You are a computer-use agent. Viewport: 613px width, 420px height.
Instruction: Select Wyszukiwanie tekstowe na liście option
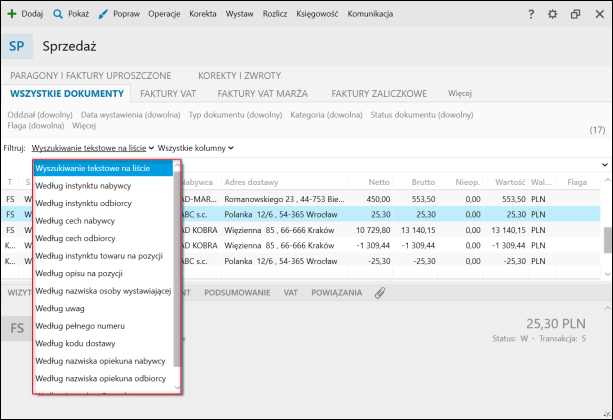tap(103, 168)
